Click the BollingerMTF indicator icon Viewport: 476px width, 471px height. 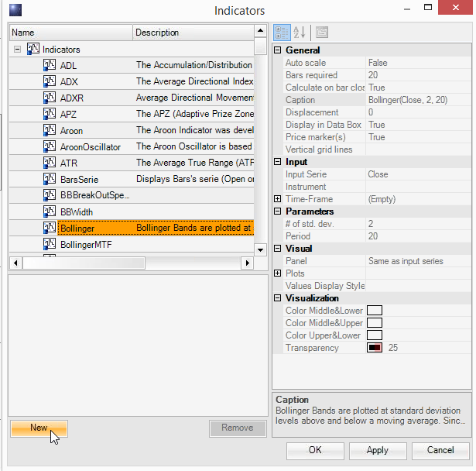click(x=50, y=244)
